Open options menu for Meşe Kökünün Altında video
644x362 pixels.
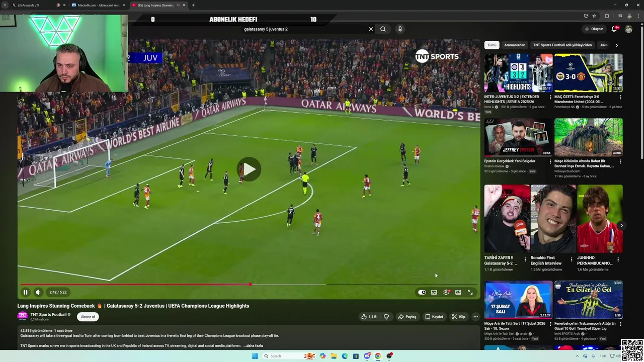point(620,162)
